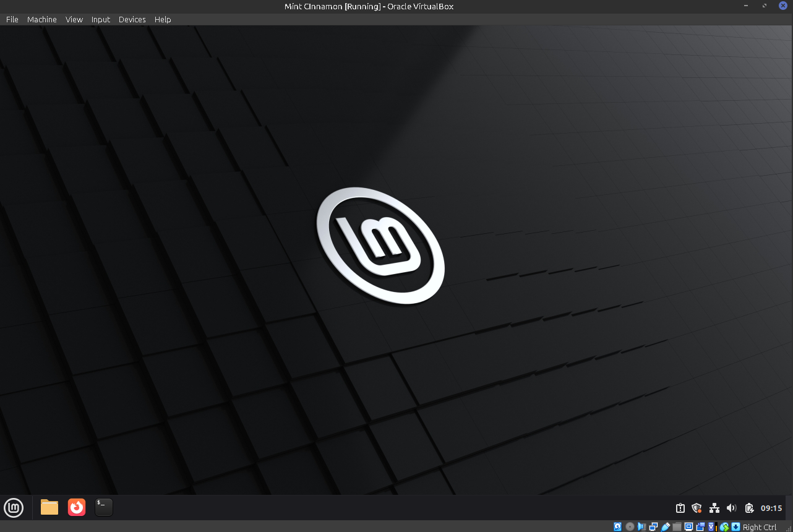Open the Firefox browser launcher in the panel
This screenshot has height=532, width=793.
(x=77, y=507)
